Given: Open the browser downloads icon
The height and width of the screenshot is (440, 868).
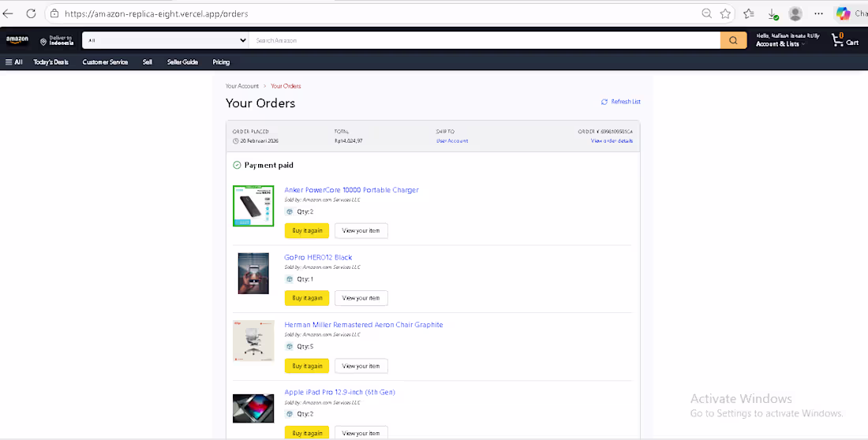Looking at the screenshot, I should point(773,14).
